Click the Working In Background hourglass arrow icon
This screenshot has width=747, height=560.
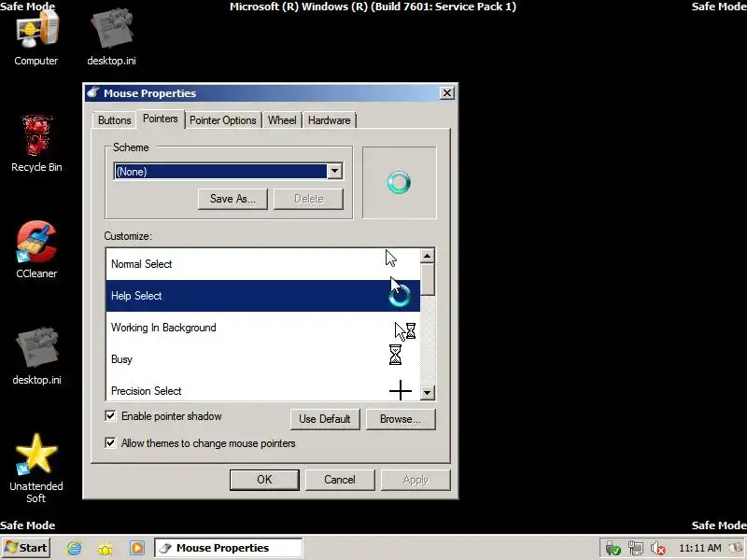[405, 331]
